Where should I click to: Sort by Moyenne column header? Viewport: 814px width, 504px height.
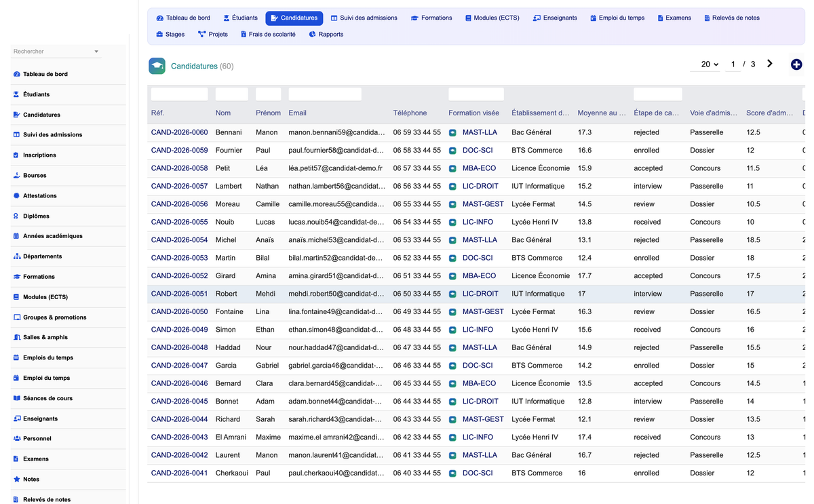[602, 113]
